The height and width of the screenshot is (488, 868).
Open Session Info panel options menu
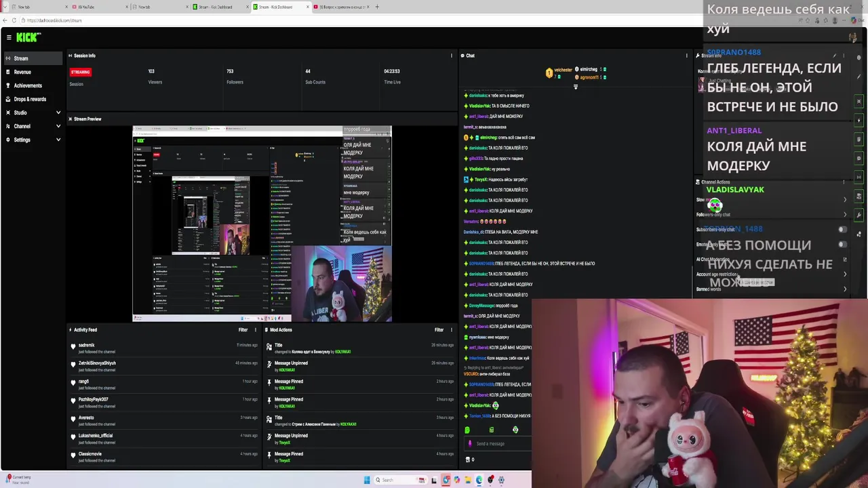452,56
